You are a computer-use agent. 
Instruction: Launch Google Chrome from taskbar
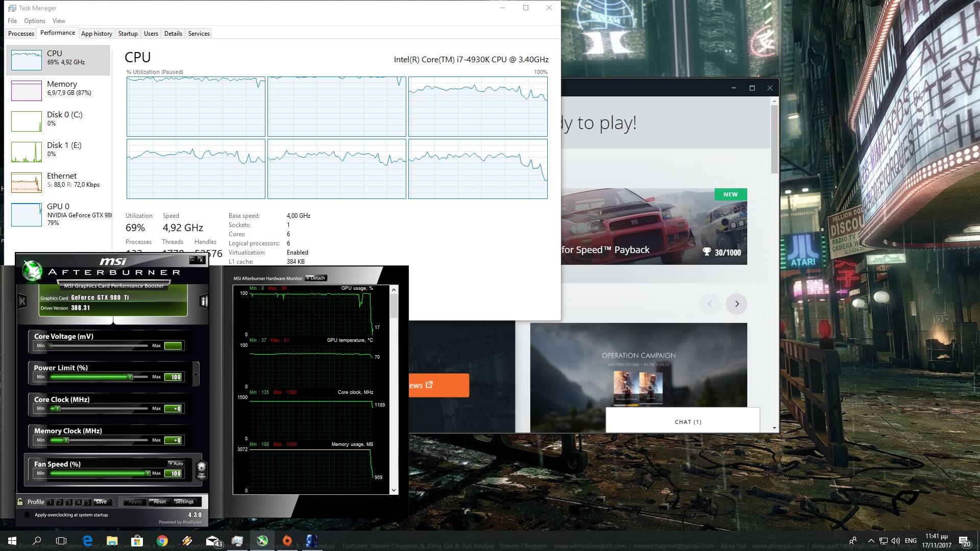[x=162, y=541]
